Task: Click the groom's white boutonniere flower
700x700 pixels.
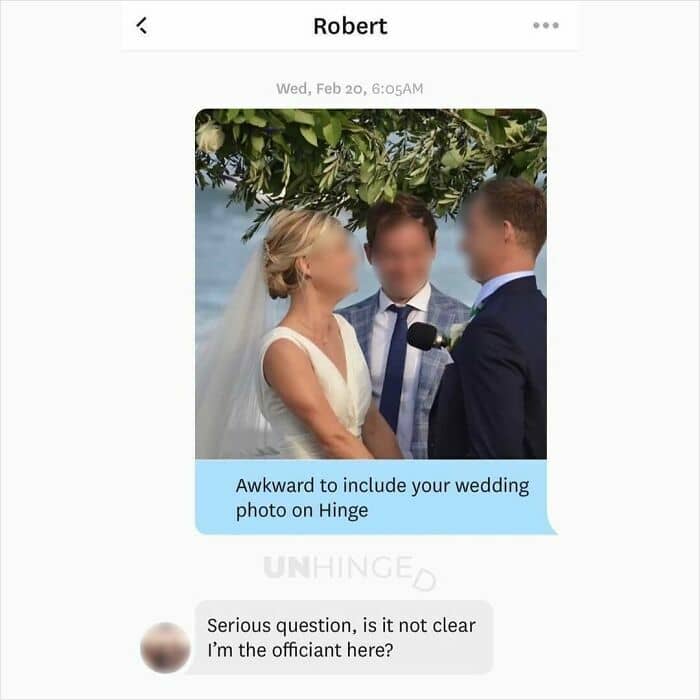Action: tap(456, 334)
